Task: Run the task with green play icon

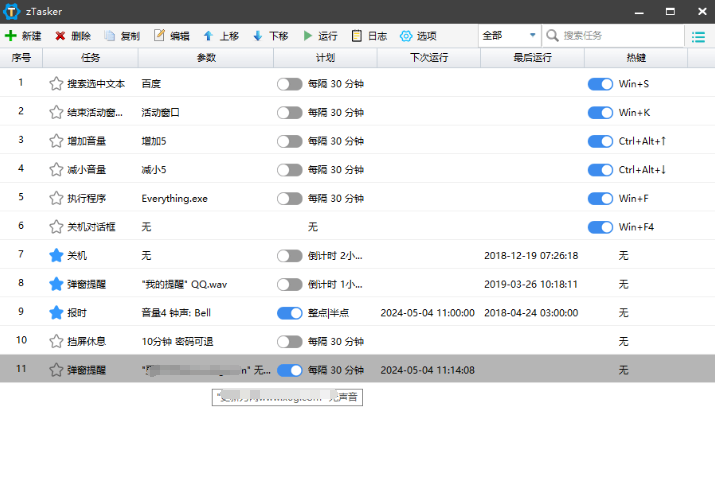Action: click(x=308, y=35)
